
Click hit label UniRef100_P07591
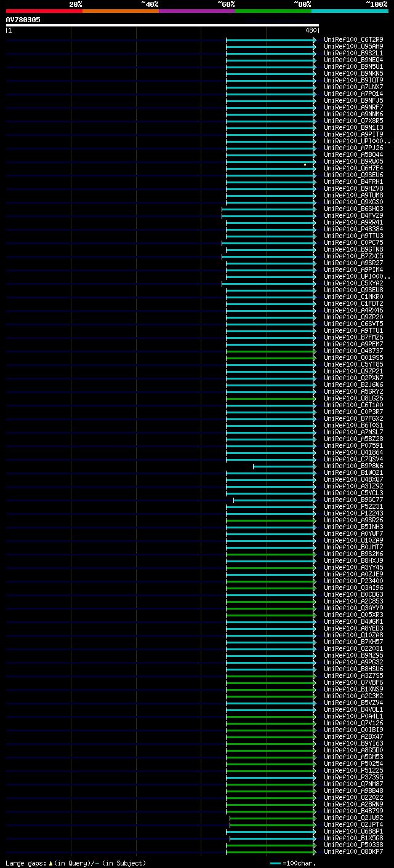(x=353, y=445)
